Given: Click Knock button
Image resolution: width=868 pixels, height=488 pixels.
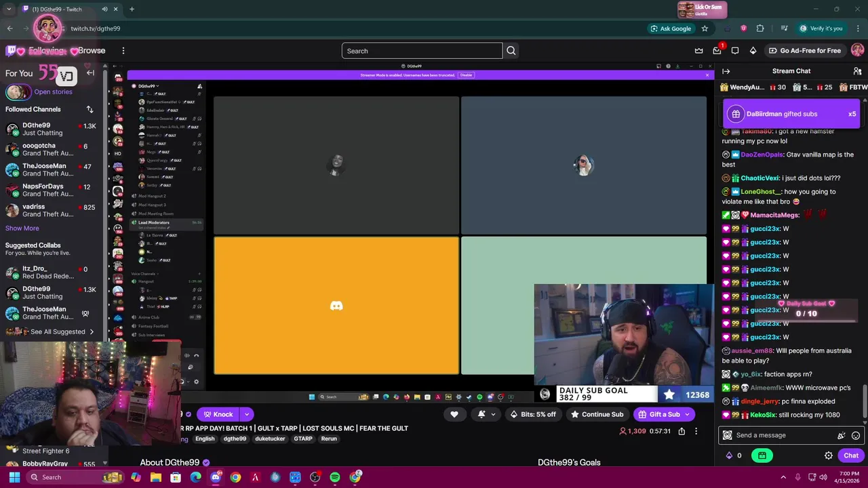Looking at the screenshot, I should (x=217, y=414).
